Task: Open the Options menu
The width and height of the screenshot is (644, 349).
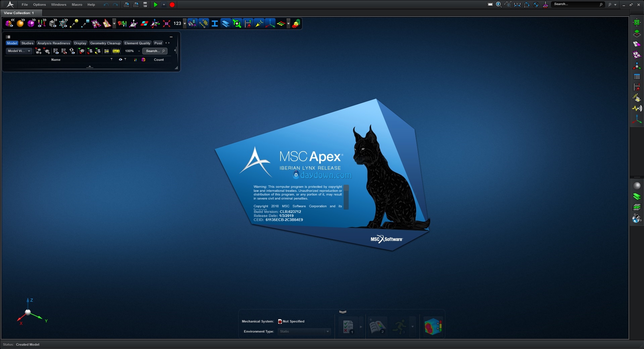Action: coord(39,5)
